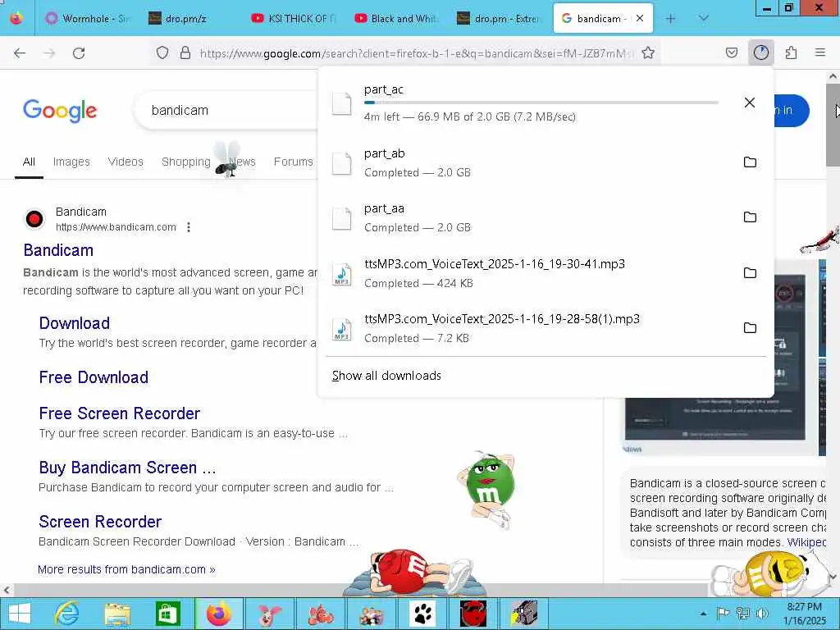Open the Screen Recorder sitelink
Viewport: 840px width, 630px height.
(x=100, y=522)
